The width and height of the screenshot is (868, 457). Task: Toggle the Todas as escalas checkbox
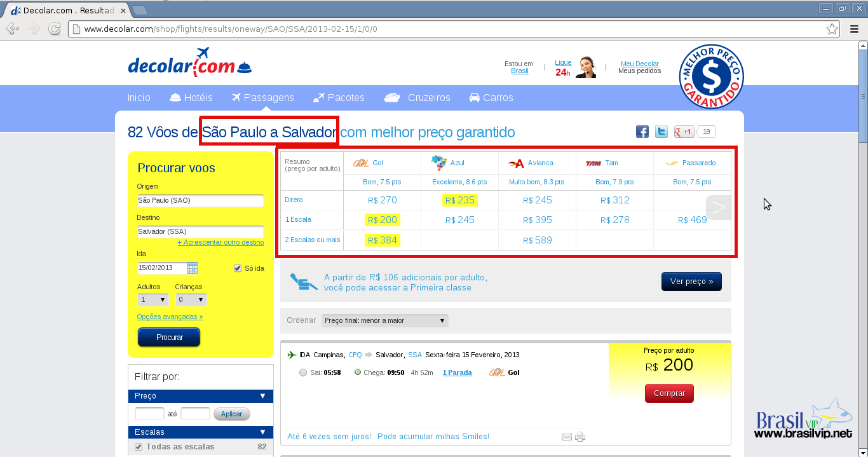click(x=139, y=447)
